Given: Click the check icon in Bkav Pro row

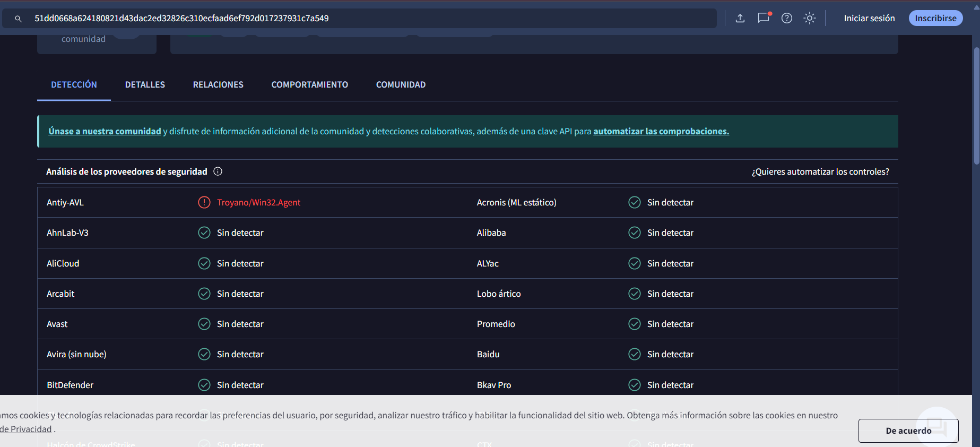Looking at the screenshot, I should [x=635, y=385].
